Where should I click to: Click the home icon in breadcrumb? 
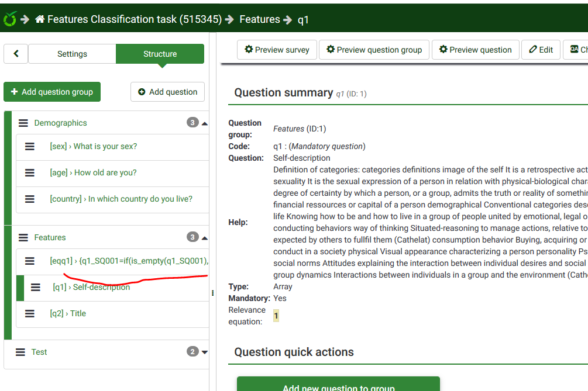tap(40, 19)
